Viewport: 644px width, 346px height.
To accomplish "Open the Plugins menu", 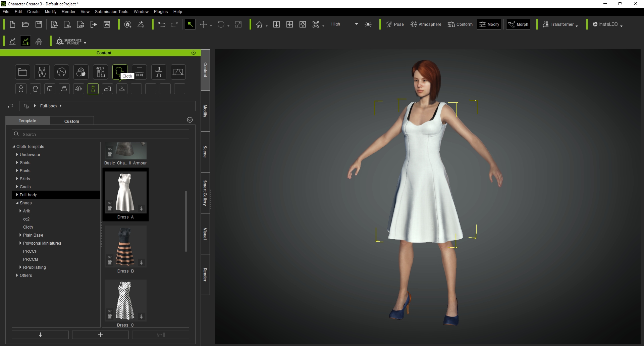I will [x=161, y=12].
